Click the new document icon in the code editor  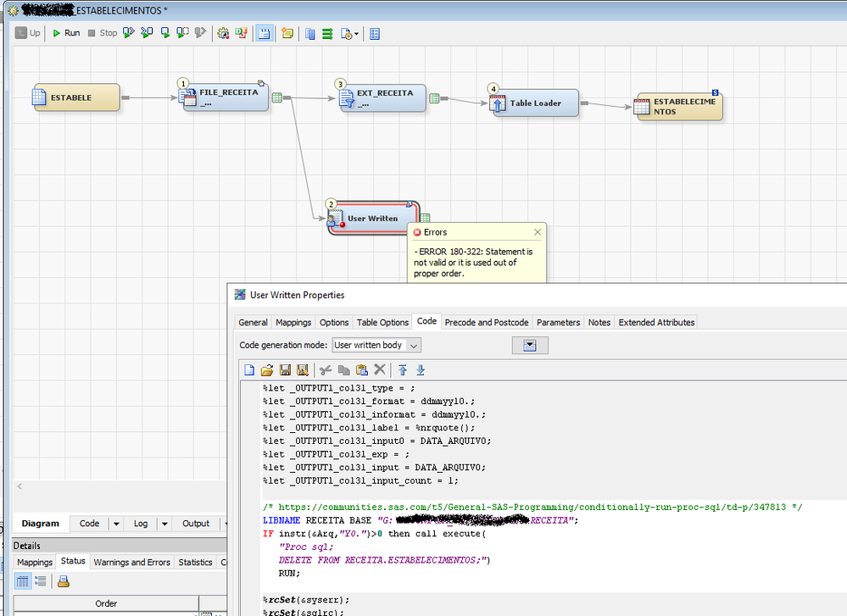click(249, 369)
